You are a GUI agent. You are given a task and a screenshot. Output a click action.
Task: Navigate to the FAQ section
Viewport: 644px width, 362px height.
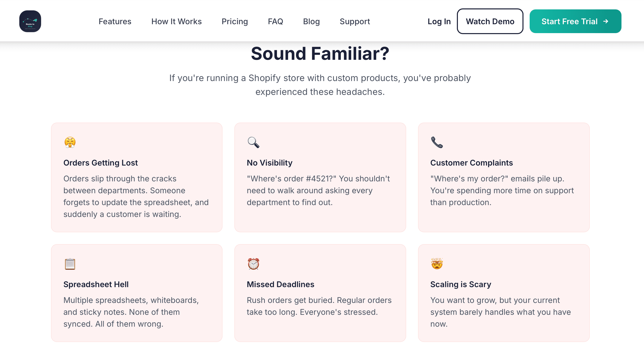coord(275,21)
